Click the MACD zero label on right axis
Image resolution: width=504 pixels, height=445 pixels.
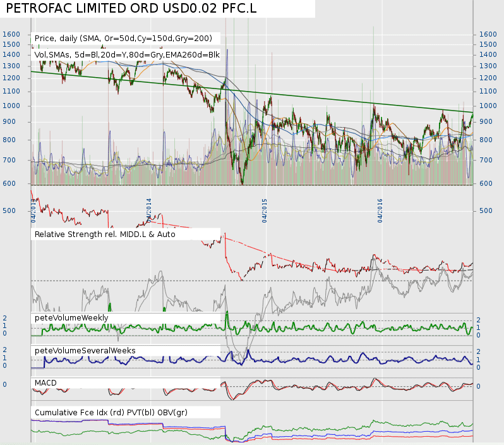[x=478, y=386]
